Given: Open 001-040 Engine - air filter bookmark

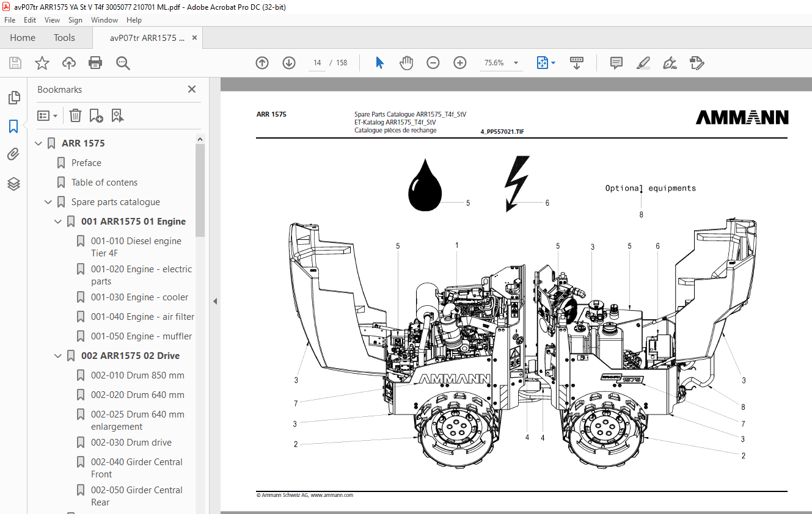Looking at the screenshot, I should 142,317.
